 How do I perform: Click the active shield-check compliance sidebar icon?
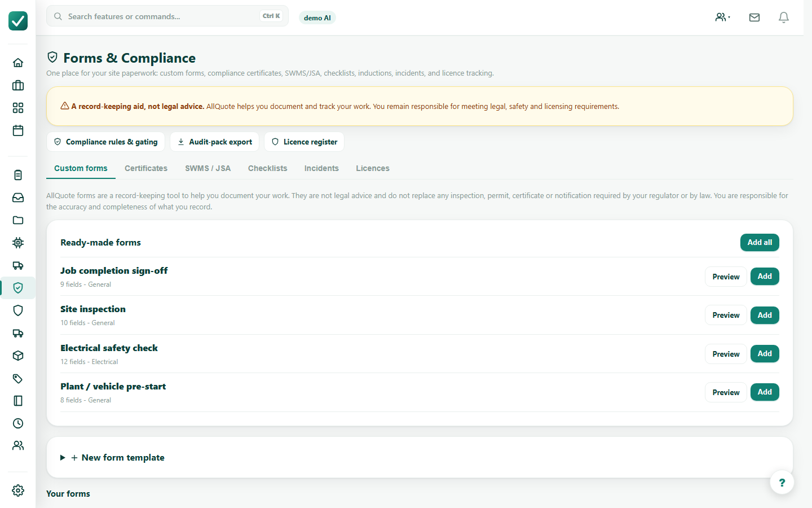tap(18, 288)
